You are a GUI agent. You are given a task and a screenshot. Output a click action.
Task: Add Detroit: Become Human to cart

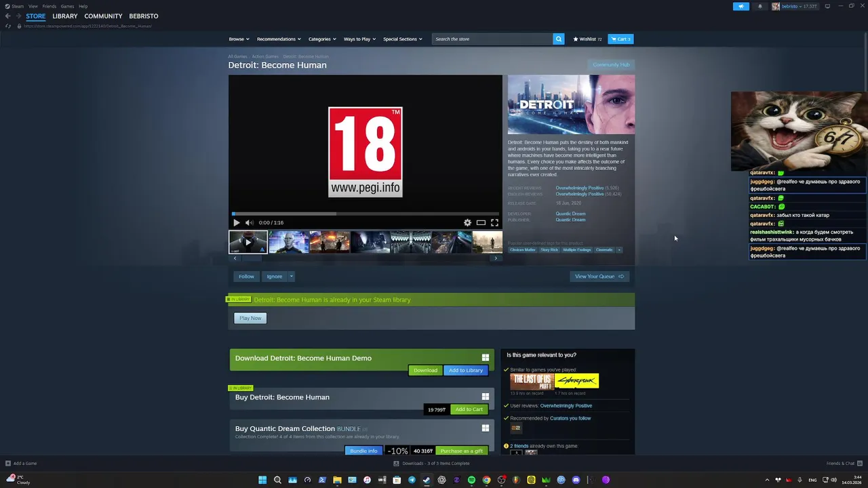coord(469,409)
